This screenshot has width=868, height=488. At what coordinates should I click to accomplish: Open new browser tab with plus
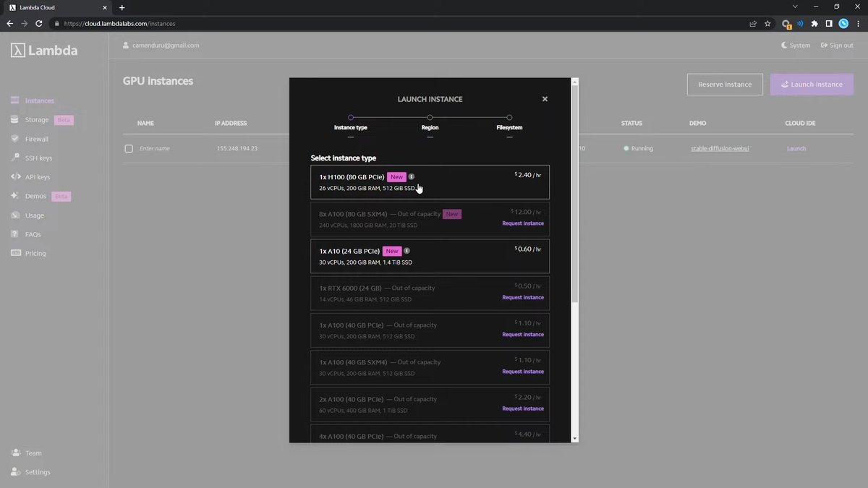pyautogui.click(x=122, y=7)
